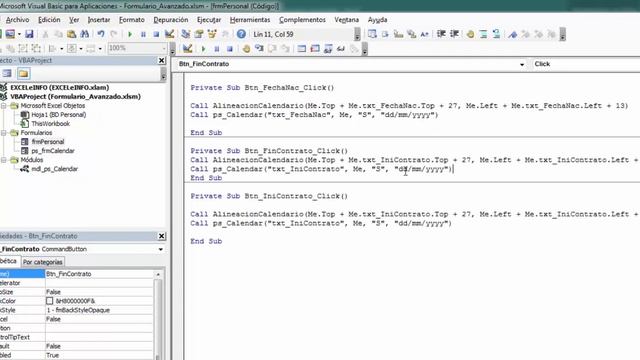640x360 pixels.
Task: Select VBAProject (Formulario_Avanzado.xlsm)
Action: pyautogui.click(x=76, y=96)
